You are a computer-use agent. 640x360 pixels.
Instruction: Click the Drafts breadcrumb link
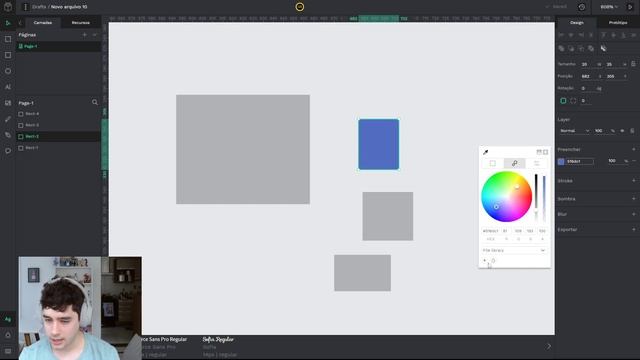point(39,7)
